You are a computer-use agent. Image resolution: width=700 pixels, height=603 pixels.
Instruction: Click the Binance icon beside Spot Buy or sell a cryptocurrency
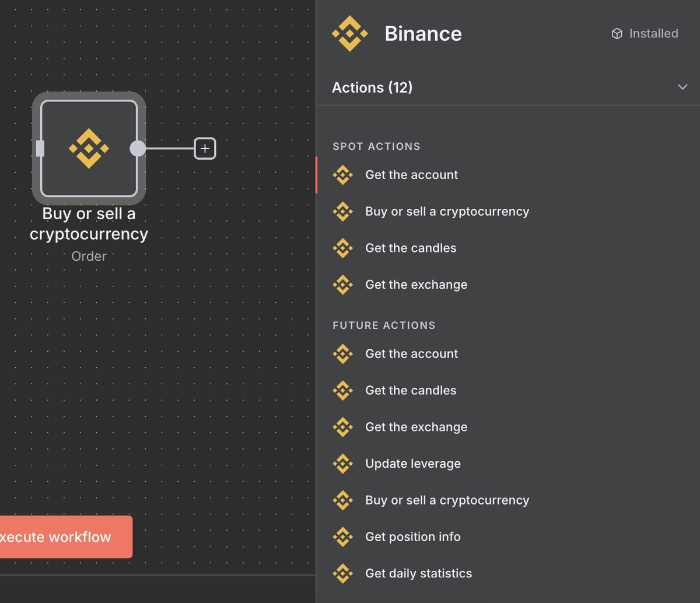click(x=342, y=212)
